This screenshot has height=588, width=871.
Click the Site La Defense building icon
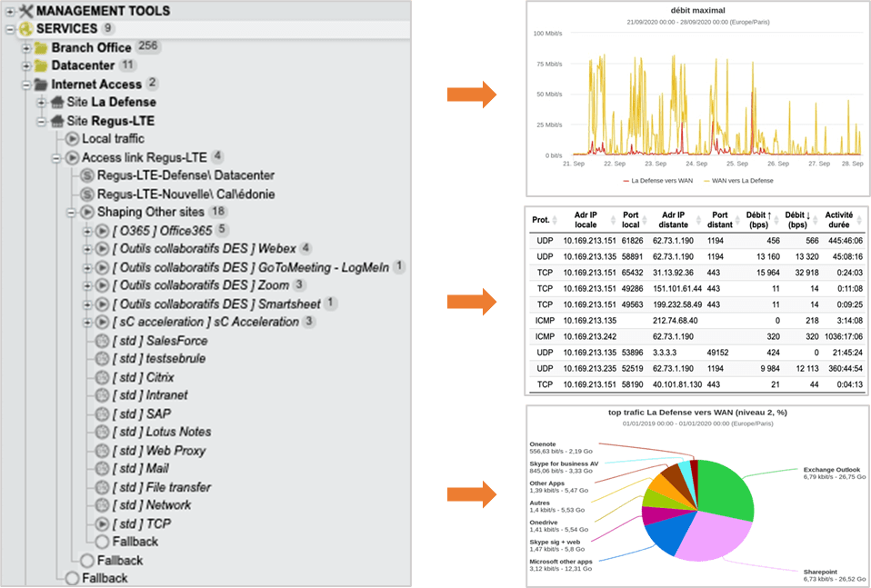tap(56, 102)
